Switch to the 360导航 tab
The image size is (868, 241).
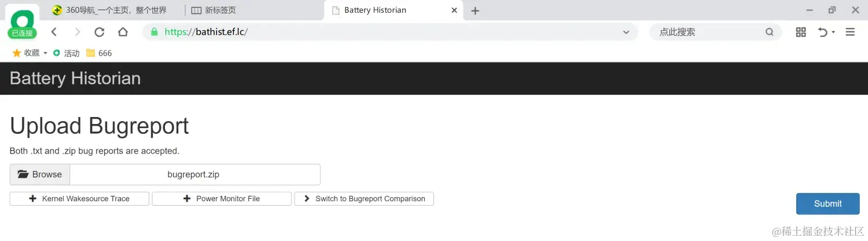pos(109,10)
